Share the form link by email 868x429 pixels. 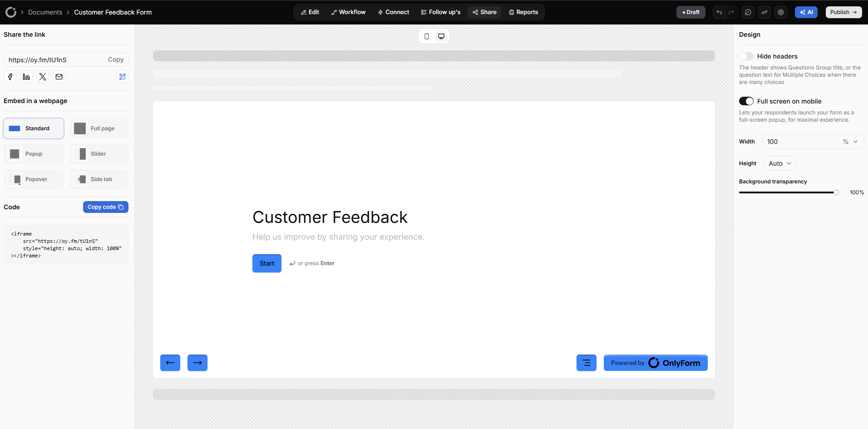tap(59, 77)
